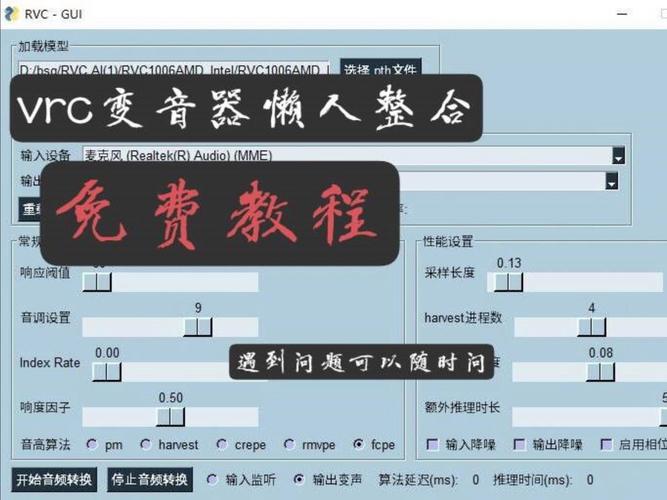The height and width of the screenshot is (500, 667).
Task: Open the output device dropdown arrow
Action: 611,181
